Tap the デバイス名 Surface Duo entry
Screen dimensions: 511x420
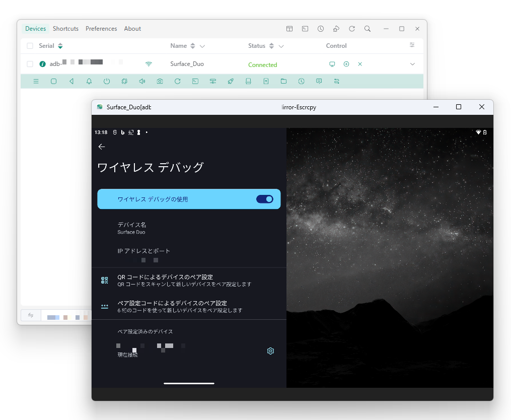[x=189, y=228]
